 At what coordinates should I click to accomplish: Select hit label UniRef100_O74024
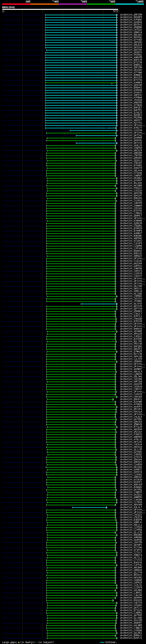131,457
